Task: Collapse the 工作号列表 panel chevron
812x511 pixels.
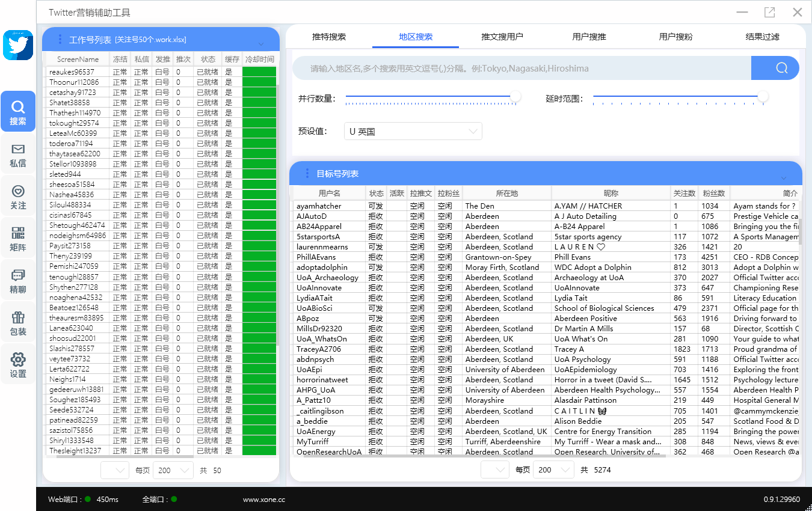Action: (x=261, y=44)
